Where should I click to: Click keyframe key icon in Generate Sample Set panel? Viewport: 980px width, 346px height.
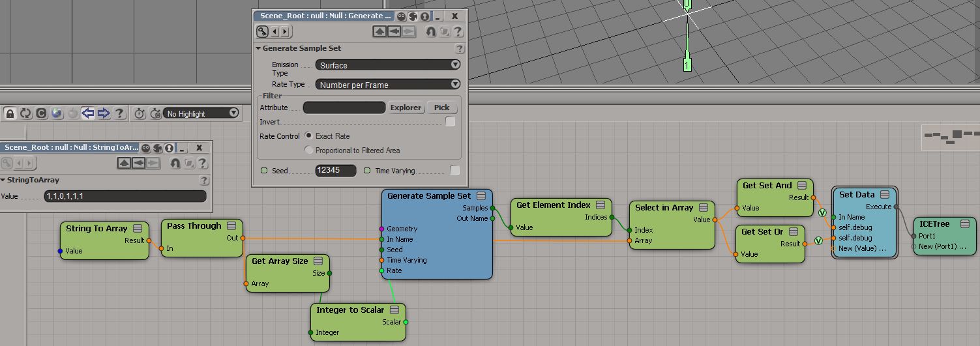pos(263,31)
